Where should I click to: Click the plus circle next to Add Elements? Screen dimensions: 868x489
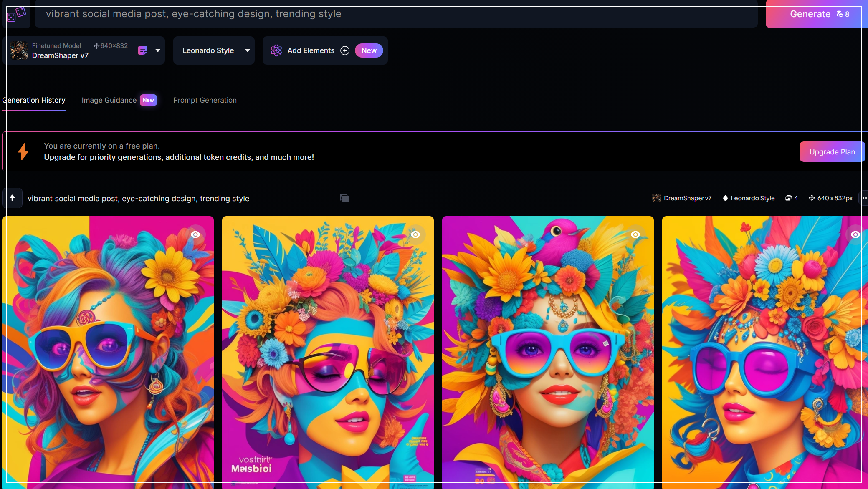tap(345, 50)
